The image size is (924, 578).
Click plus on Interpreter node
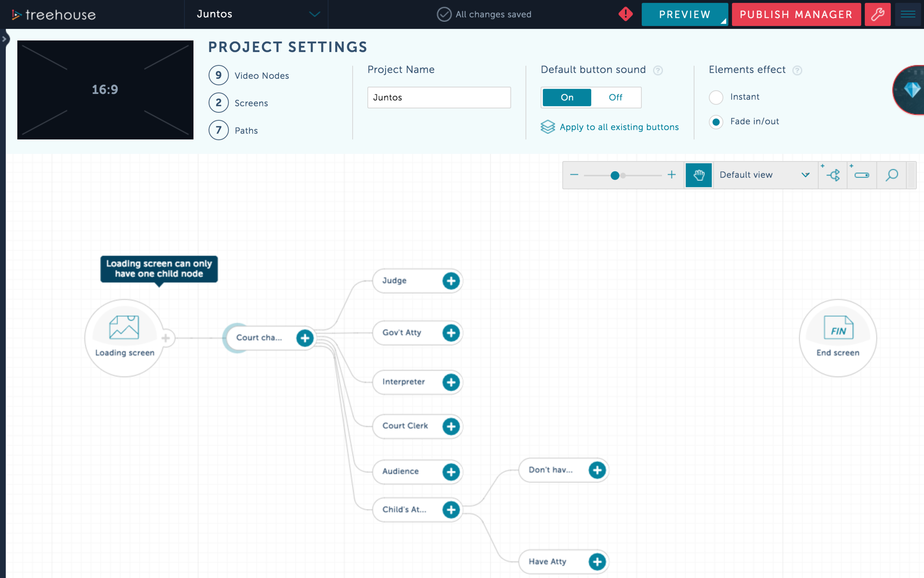coord(451,382)
